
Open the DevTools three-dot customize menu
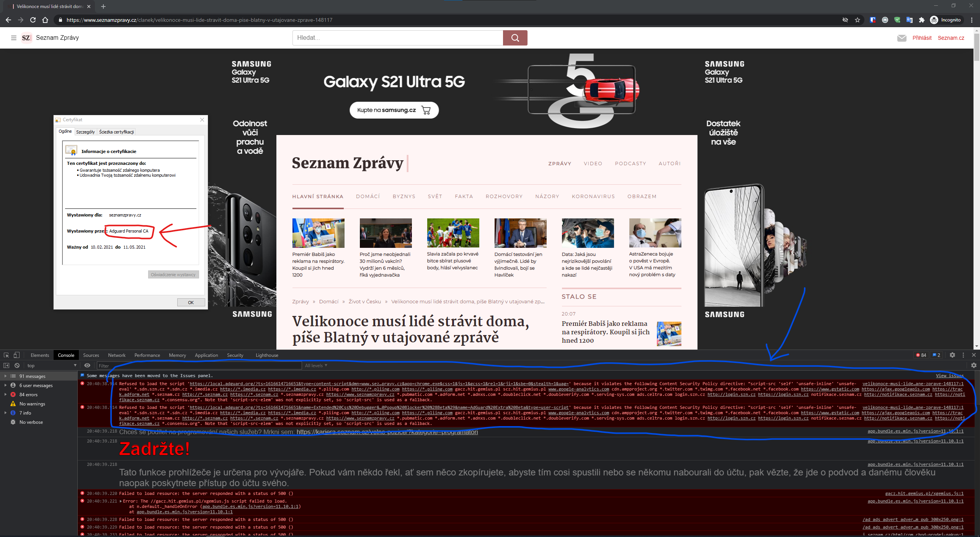(963, 355)
